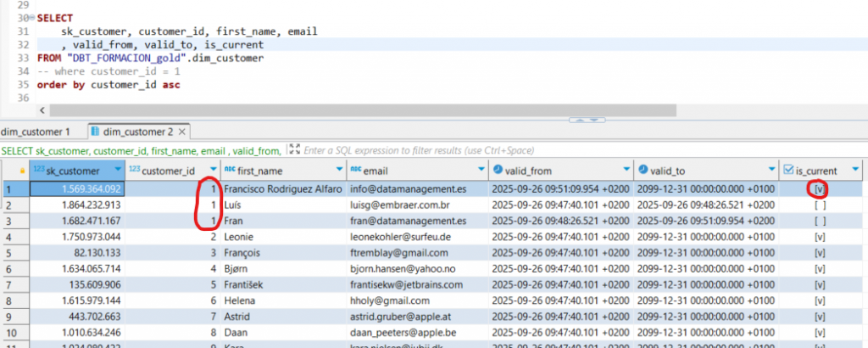Click the checkbox type icon on is_current header
Image resolution: width=868 pixels, height=348 pixels.
(789, 171)
